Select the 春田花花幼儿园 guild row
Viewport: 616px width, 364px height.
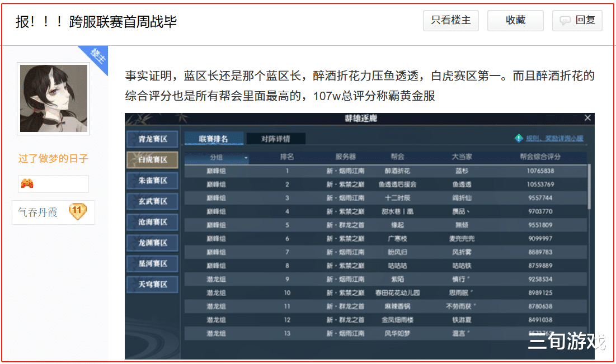point(386,293)
